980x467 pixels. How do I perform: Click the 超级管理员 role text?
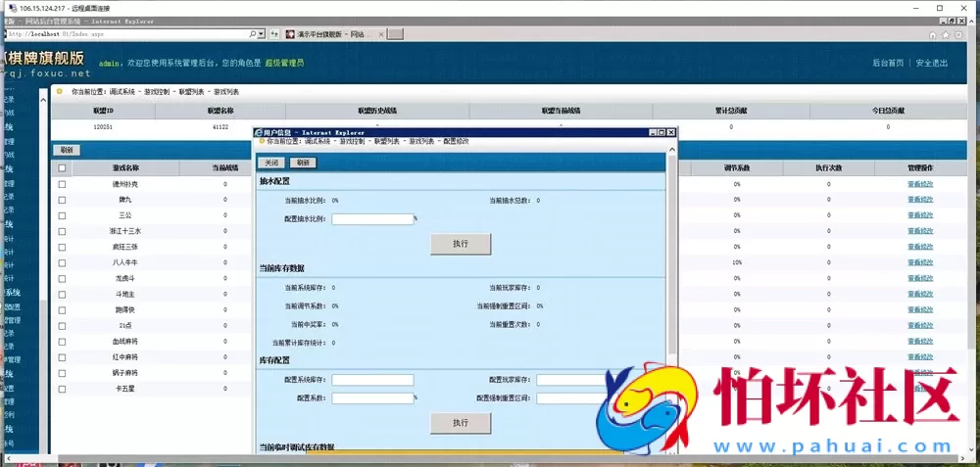tap(284, 63)
